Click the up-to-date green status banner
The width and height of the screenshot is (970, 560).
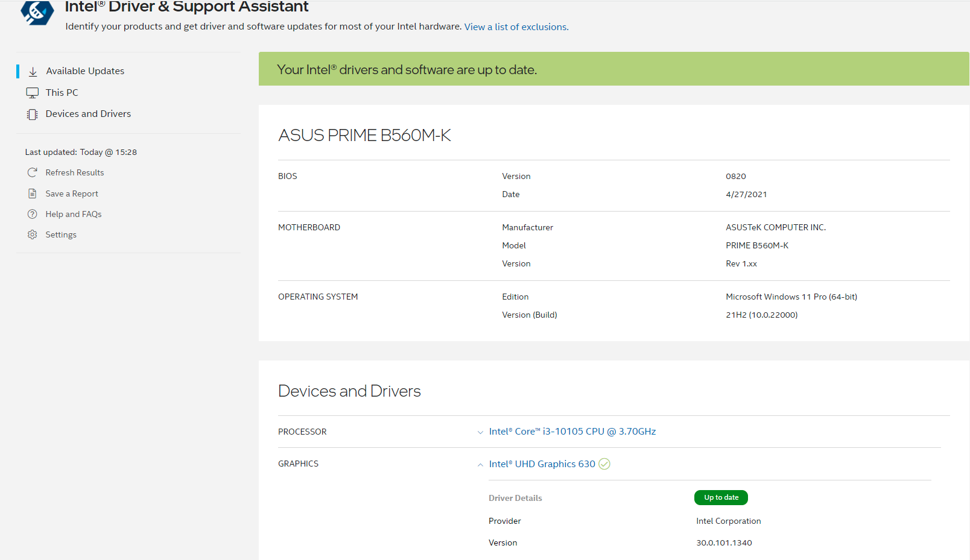(614, 69)
